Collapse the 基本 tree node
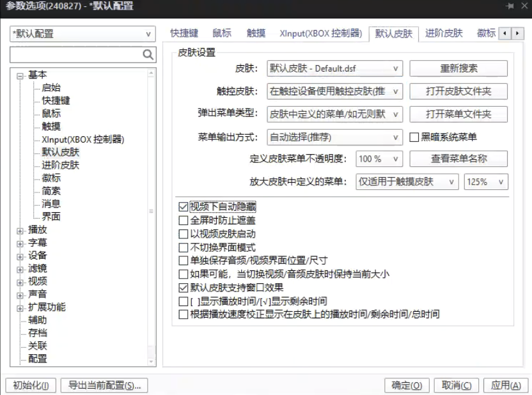This screenshot has width=532, height=395. coord(20,75)
